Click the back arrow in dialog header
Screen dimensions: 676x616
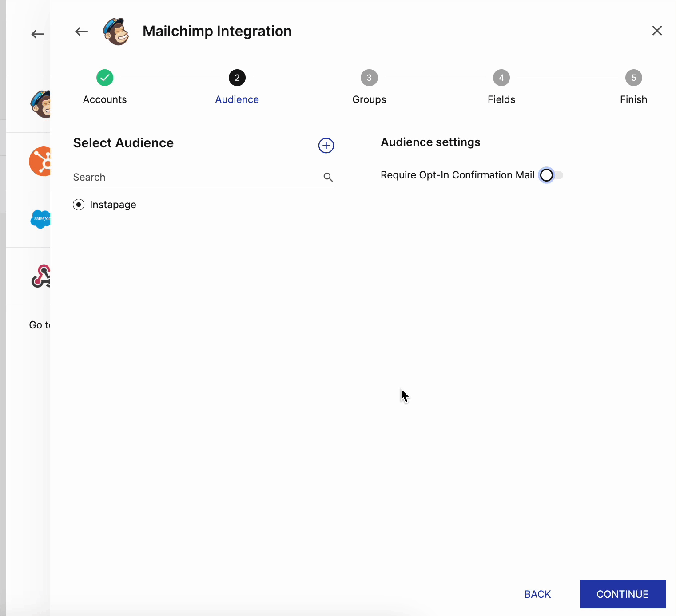coord(81,31)
